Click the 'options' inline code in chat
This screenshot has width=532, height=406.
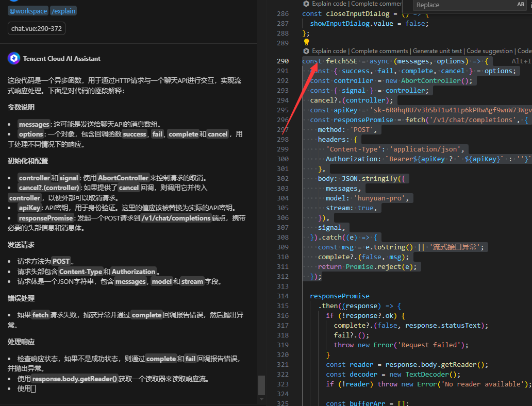[31, 134]
